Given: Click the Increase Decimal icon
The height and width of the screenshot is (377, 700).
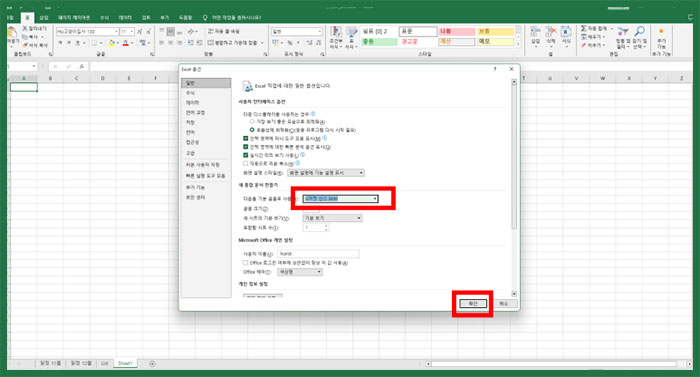Looking at the screenshot, I should coord(309,43).
